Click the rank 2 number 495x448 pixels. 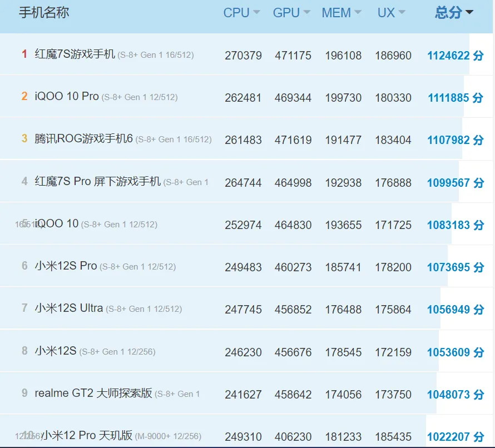coord(24,96)
